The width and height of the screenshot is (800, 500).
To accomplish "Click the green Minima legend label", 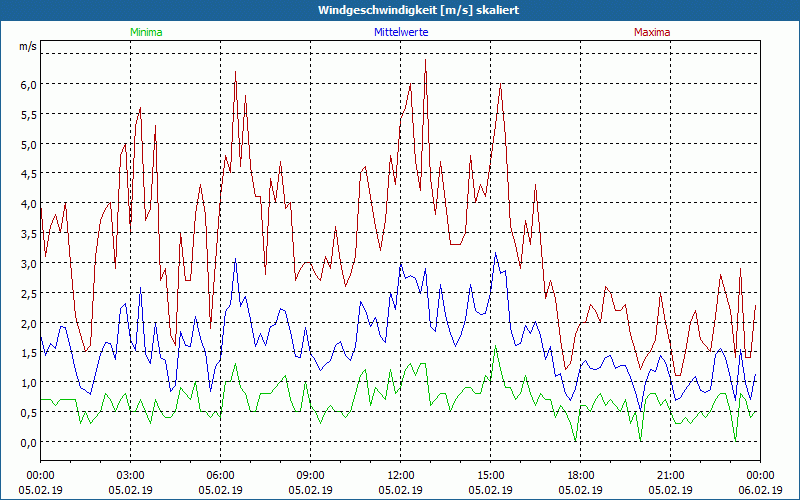I will coord(146,32).
